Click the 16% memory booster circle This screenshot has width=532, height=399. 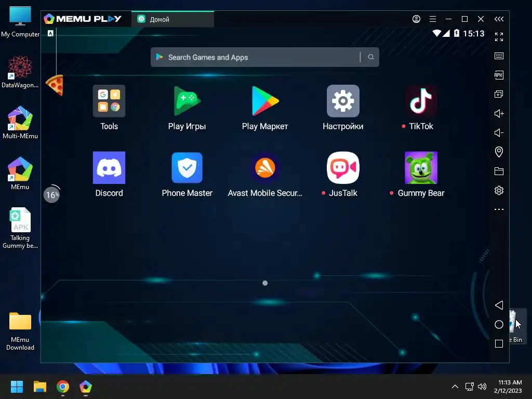click(51, 195)
